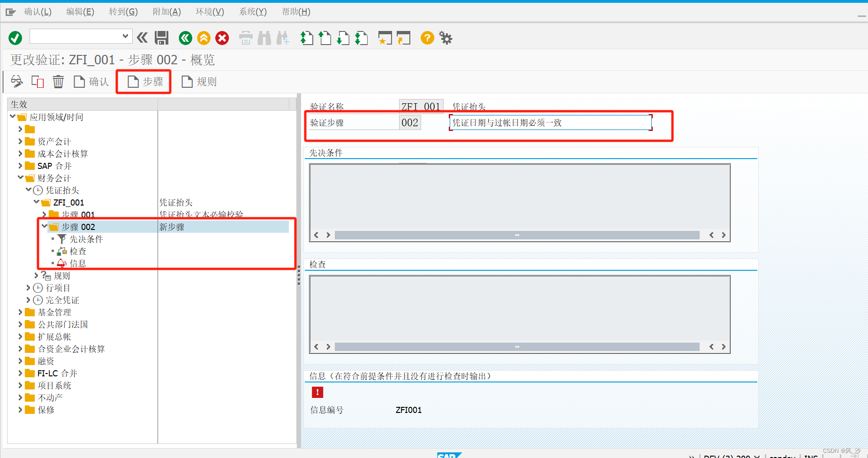Select the 公共部门法国 folder

[63, 324]
